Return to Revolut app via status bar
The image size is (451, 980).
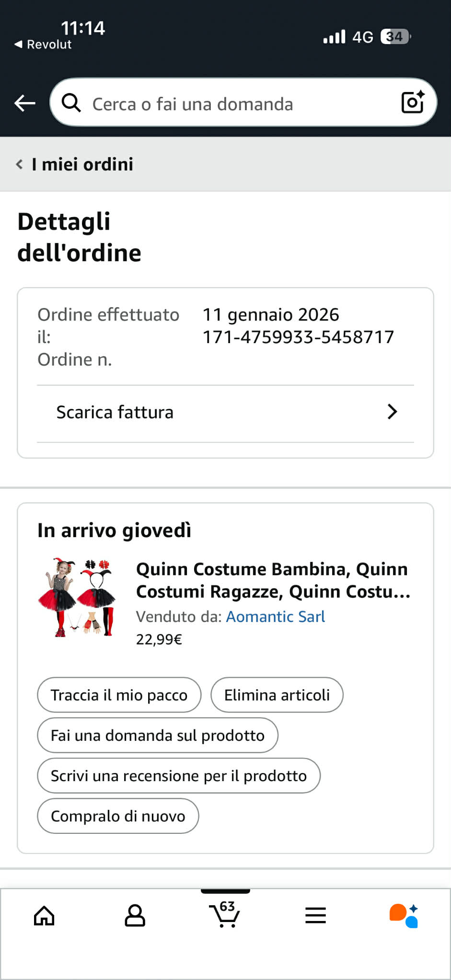click(x=43, y=45)
